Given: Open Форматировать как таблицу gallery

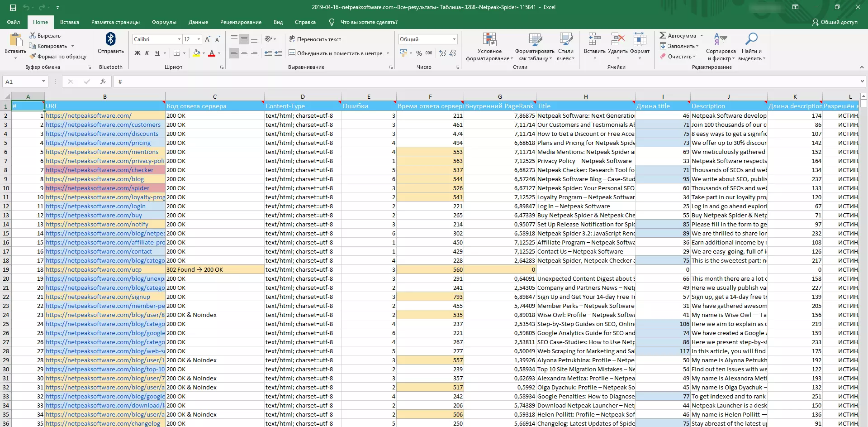Looking at the screenshot, I should [535, 46].
